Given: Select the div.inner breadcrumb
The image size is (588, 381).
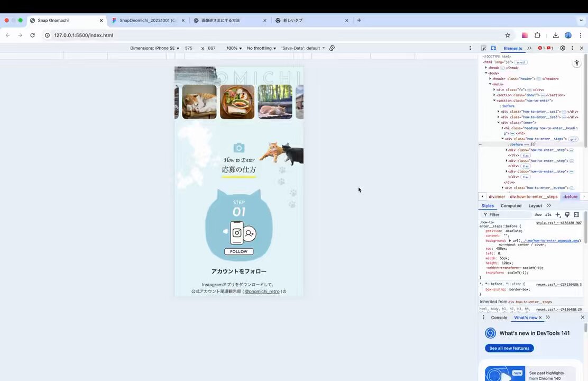Looking at the screenshot, I should click(497, 197).
